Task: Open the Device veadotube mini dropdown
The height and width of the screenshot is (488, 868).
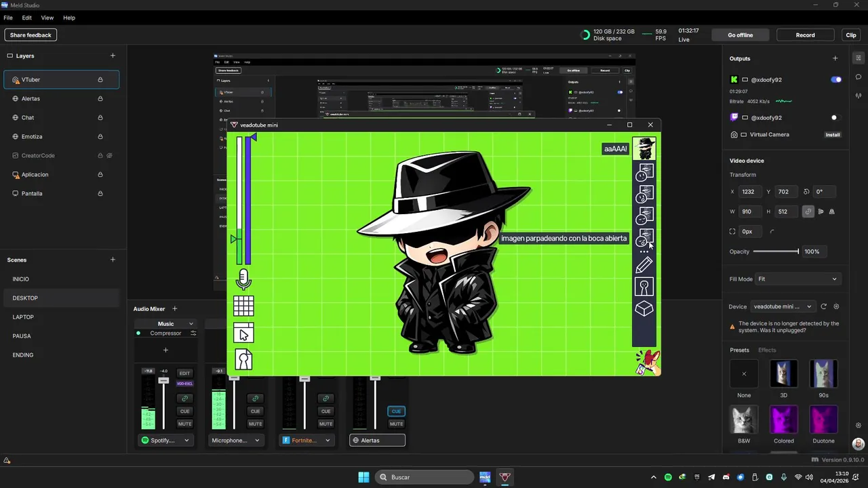Action: (x=783, y=306)
